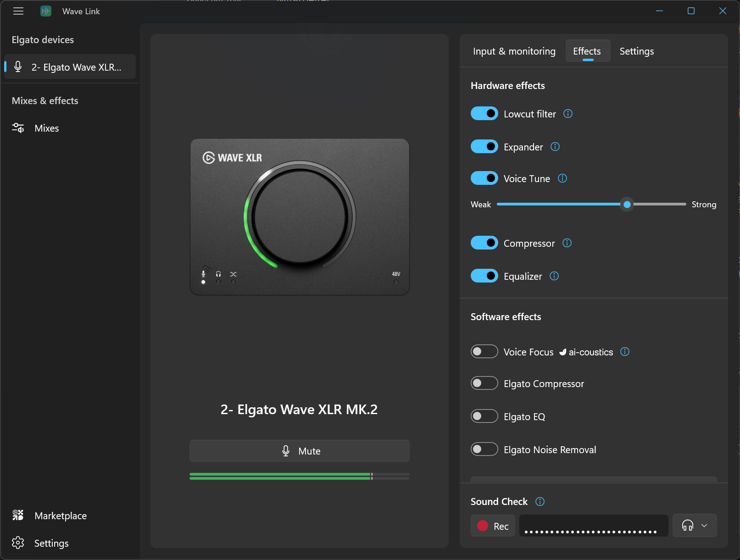Minimize the Wave Link window
740x560 pixels.
(x=660, y=11)
